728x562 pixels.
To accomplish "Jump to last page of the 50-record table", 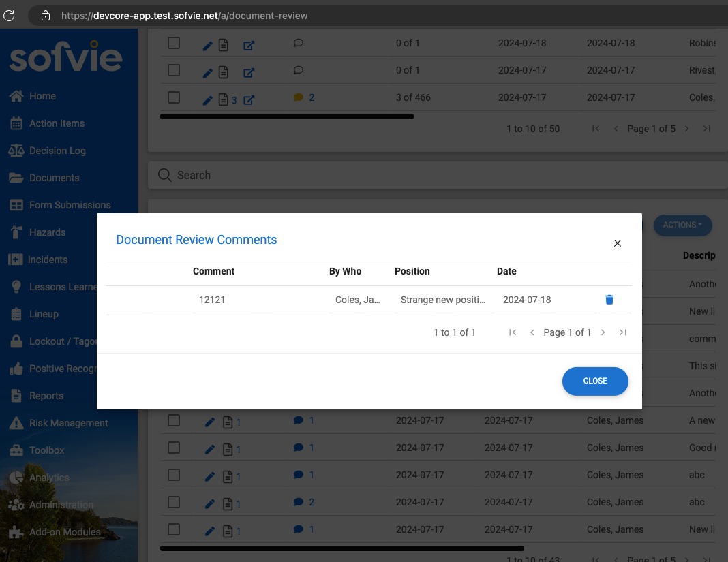I will tap(706, 129).
